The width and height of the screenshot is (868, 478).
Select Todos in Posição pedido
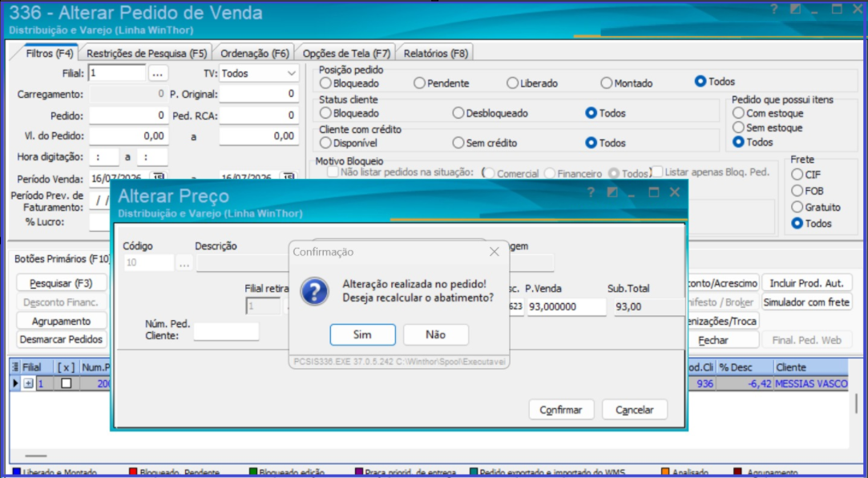point(715,82)
